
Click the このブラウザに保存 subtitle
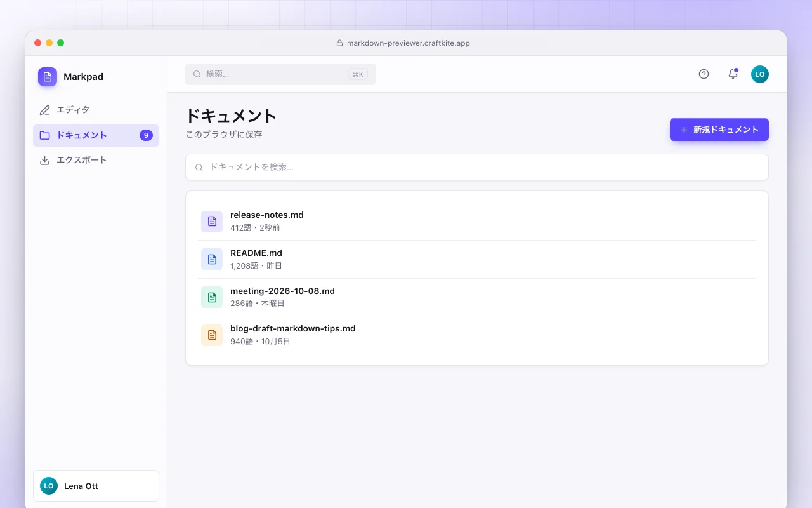[224, 135]
